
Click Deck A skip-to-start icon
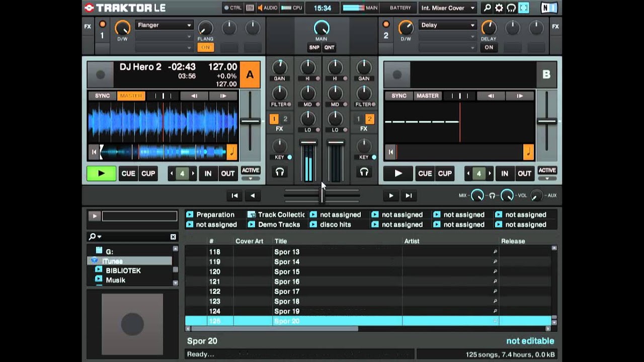coord(94,151)
